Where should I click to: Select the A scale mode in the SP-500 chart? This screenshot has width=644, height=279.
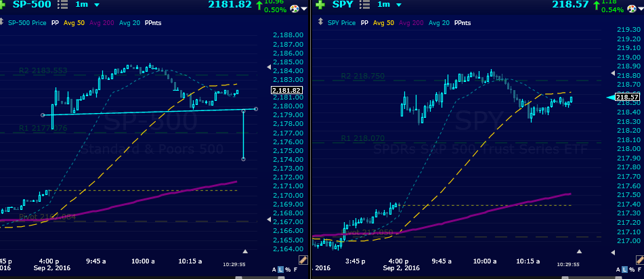[x=274, y=270]
